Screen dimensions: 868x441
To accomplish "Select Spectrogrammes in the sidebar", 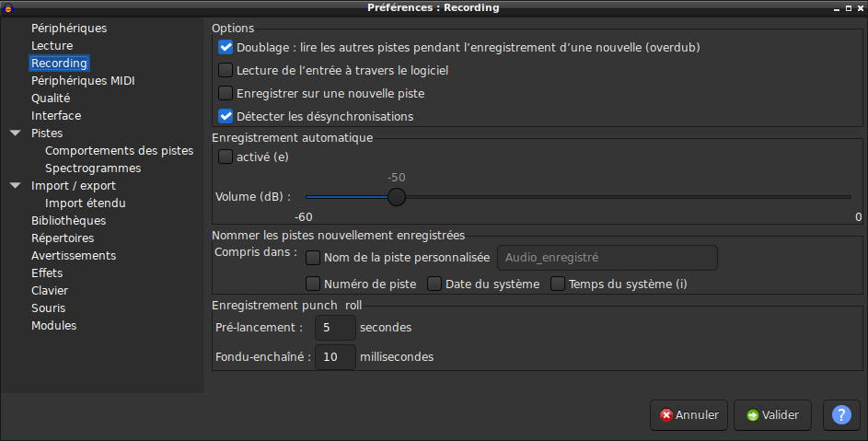I will coord(93,168).
